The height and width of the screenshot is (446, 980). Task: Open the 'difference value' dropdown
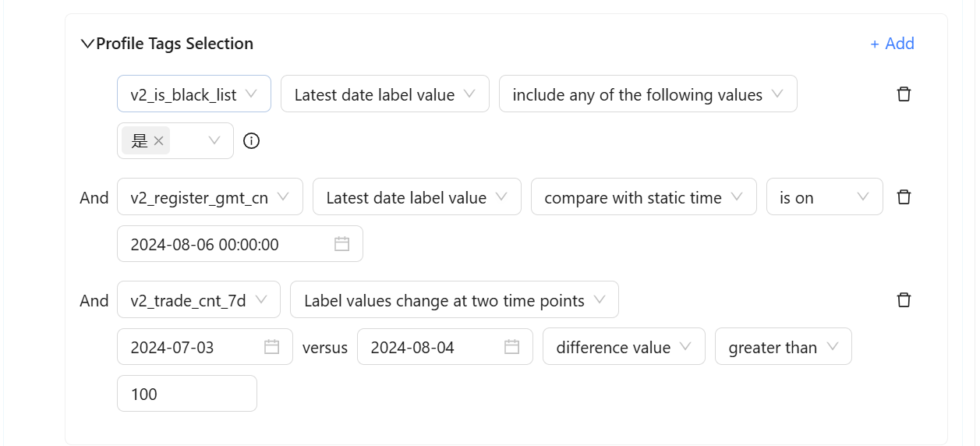623,347
